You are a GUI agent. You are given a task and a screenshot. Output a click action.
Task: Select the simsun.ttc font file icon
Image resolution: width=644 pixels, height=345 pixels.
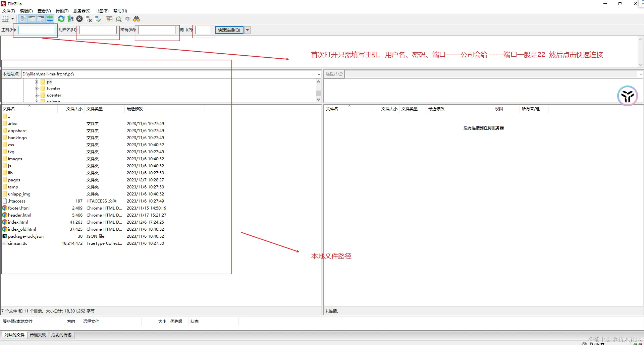5,243
